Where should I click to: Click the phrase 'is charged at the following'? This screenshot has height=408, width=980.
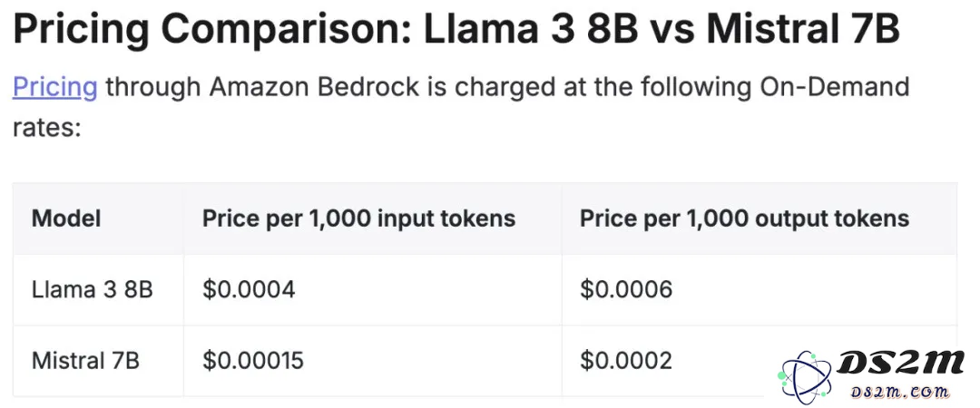tap(590, 87)
